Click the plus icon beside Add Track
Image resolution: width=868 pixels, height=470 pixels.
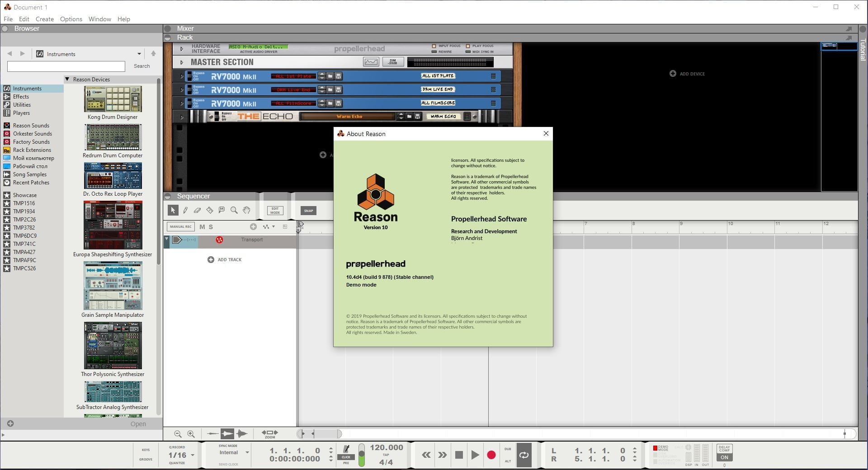coord(211,259)
